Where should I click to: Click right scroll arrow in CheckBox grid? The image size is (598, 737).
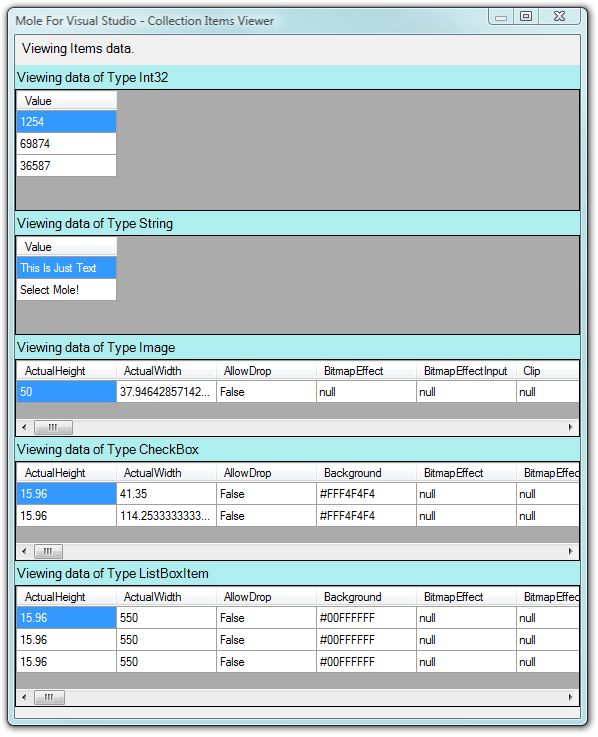(570, 551)
